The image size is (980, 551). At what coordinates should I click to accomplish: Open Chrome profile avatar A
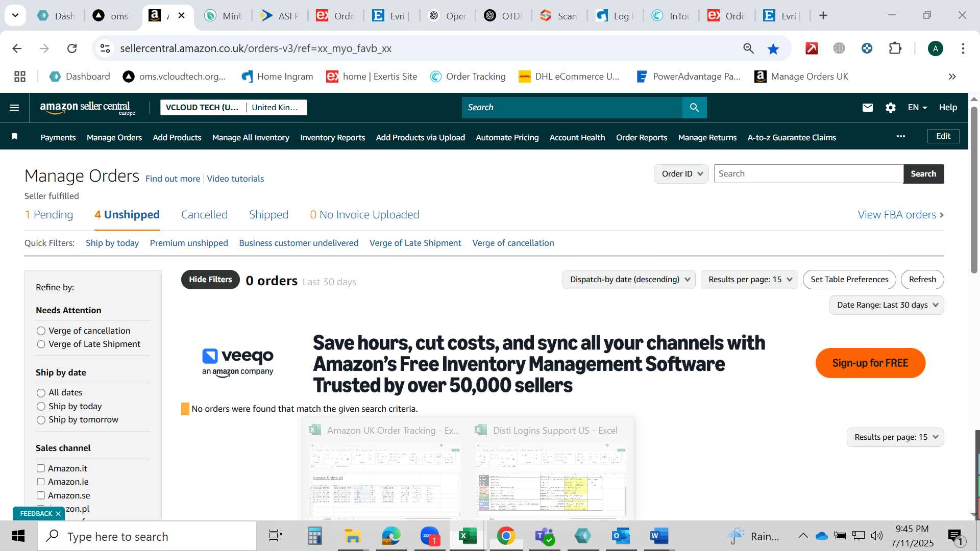click(935, 48)
